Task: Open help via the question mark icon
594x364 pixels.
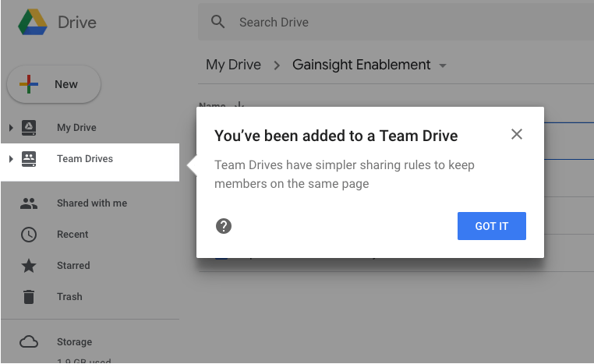Action: click(224, 226)
